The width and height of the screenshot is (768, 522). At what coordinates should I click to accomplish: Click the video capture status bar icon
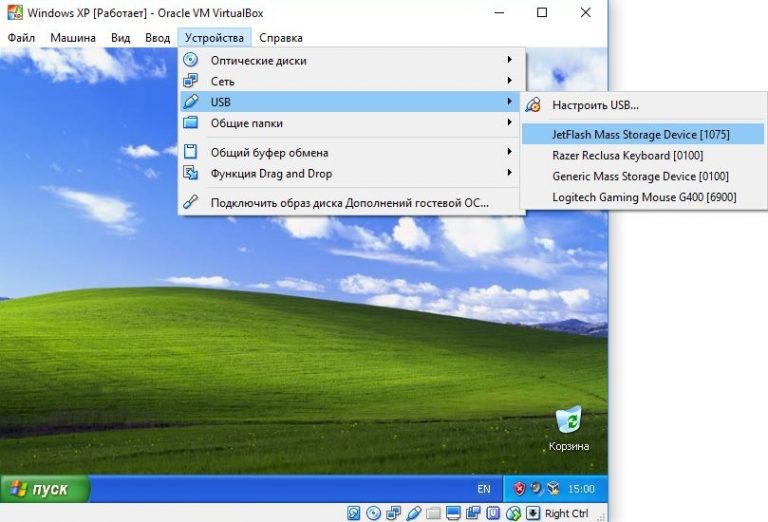[x=473, y=513]
